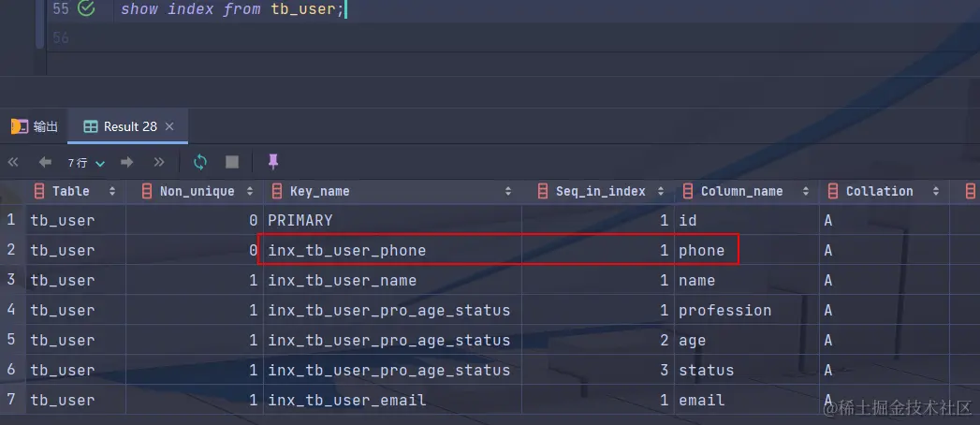Click the tb_user cell in row 1
Screen dimensions: 980x425
(76, 221)
